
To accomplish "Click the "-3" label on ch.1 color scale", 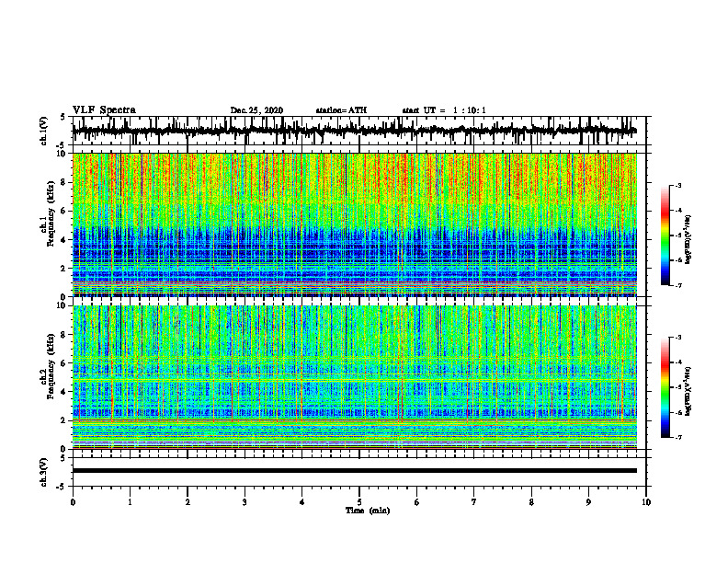I will tap(678, 185).
